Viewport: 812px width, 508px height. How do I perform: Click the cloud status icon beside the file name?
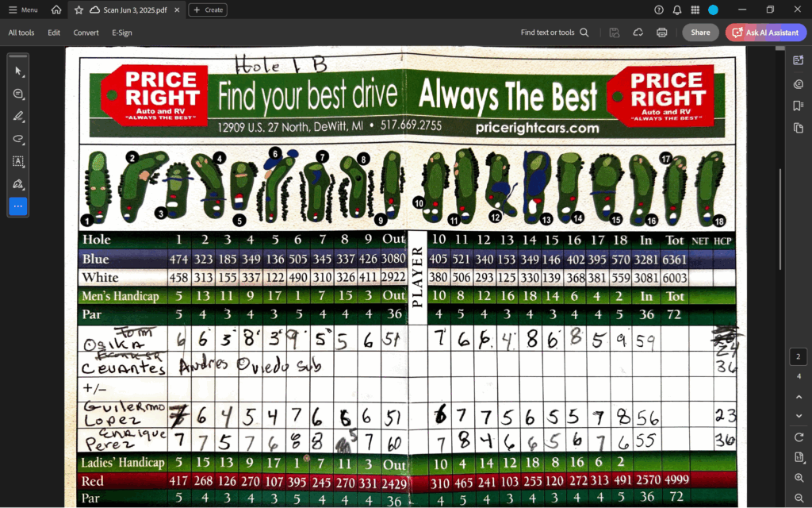tap(95, 10)
